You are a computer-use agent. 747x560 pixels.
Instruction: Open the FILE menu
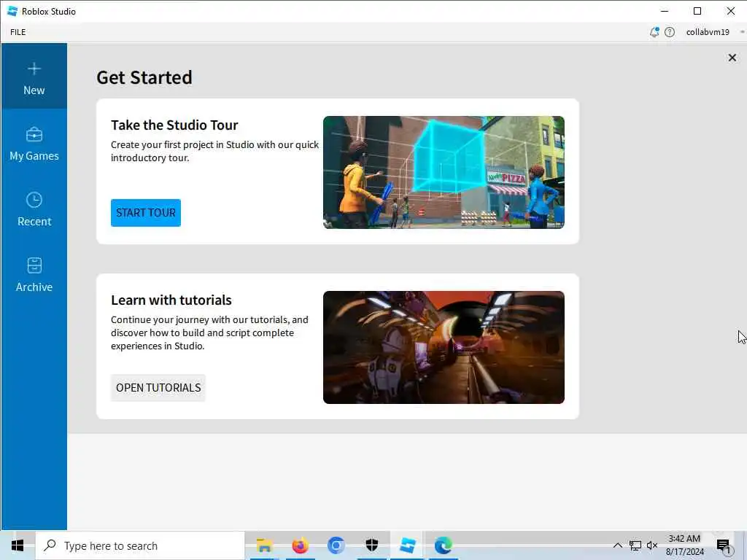click(x=18, y=32)
